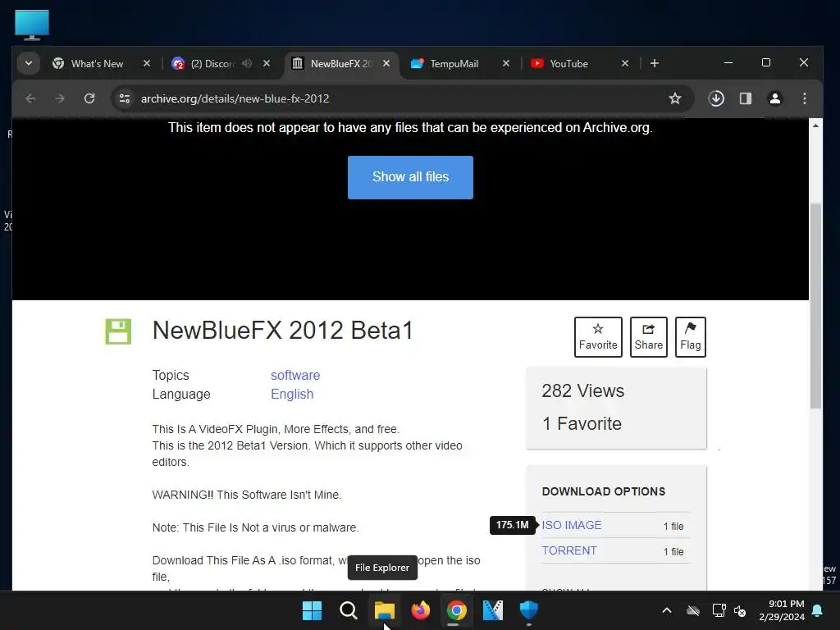Open the English language link
The width and height of the screenshot is (840, 630).
pos(292,395)
